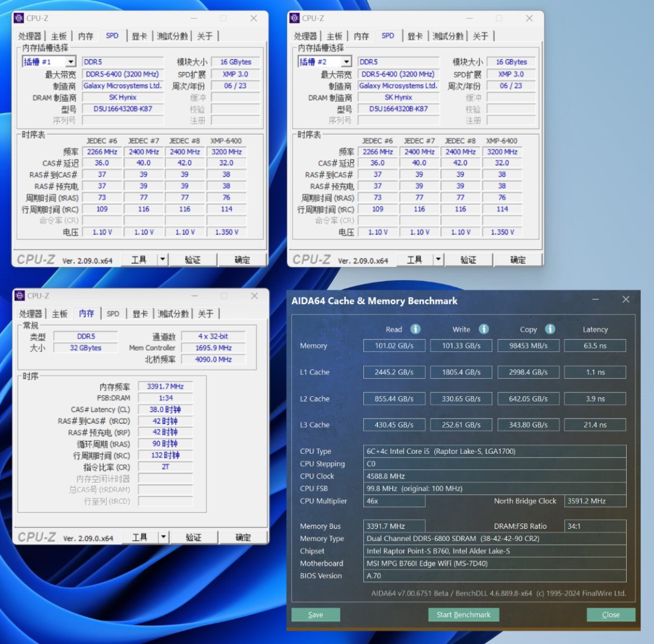Expand 工具 dropdown arrow in slot #1 window
The width and height of the screenshot is (654, 644).
162,260
